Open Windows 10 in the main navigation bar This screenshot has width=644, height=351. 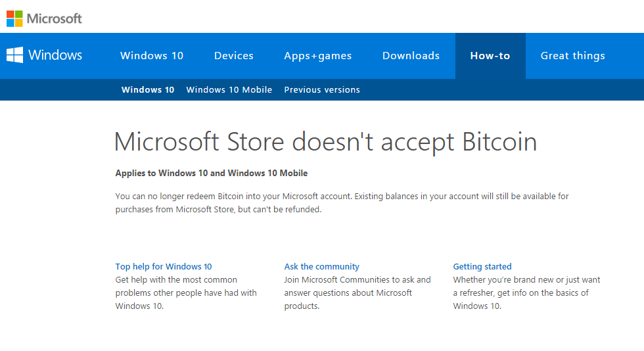(x=152, y=56)
